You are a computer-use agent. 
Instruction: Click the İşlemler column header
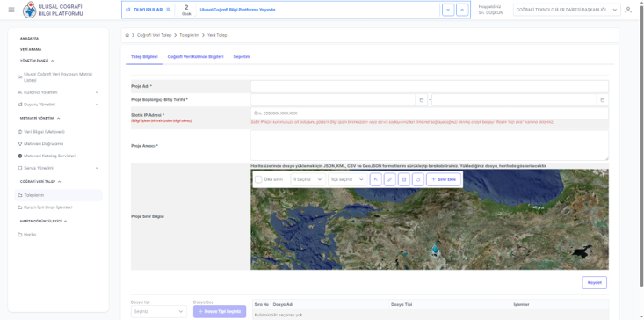(521, 305)
